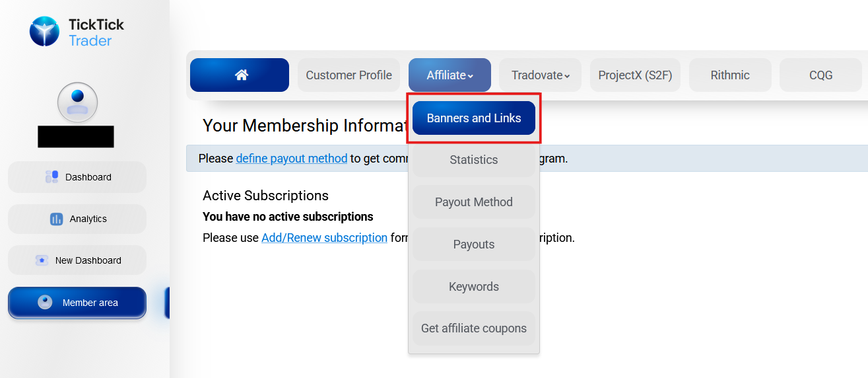This screenshot has width=868, height=378.
Task: Follow the define payout method link
Action: 292,159
